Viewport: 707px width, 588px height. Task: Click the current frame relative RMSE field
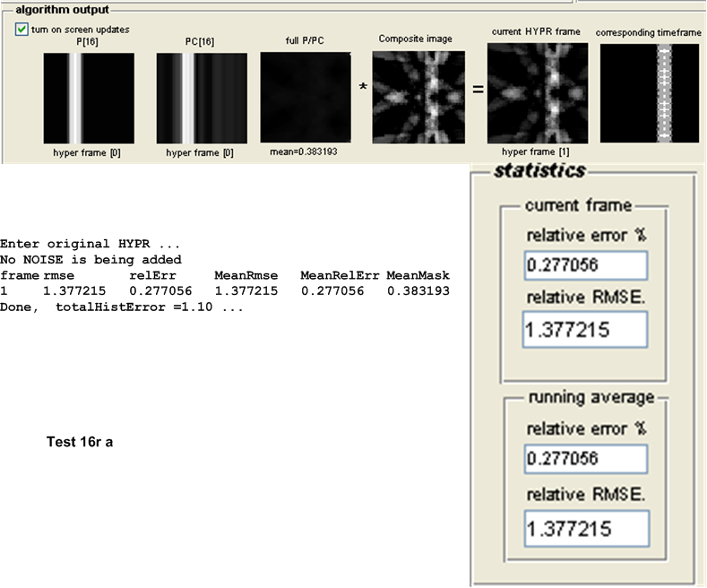click(585, 330)
